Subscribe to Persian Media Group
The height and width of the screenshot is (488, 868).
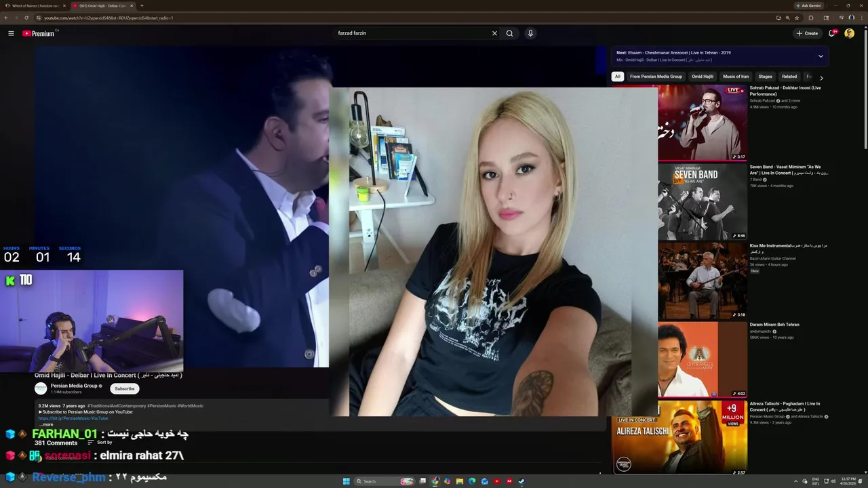(125, 388)
